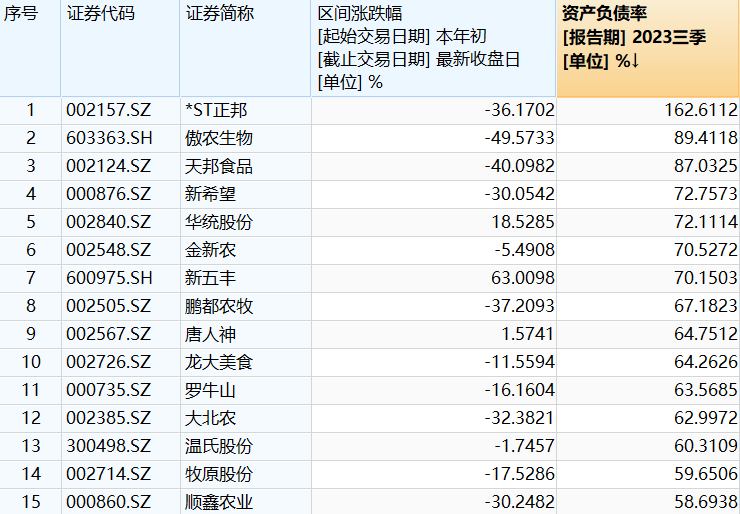Select stock name 罗牛山
Viewport: 740px width, 514px height.
click(x=210, y=390)
